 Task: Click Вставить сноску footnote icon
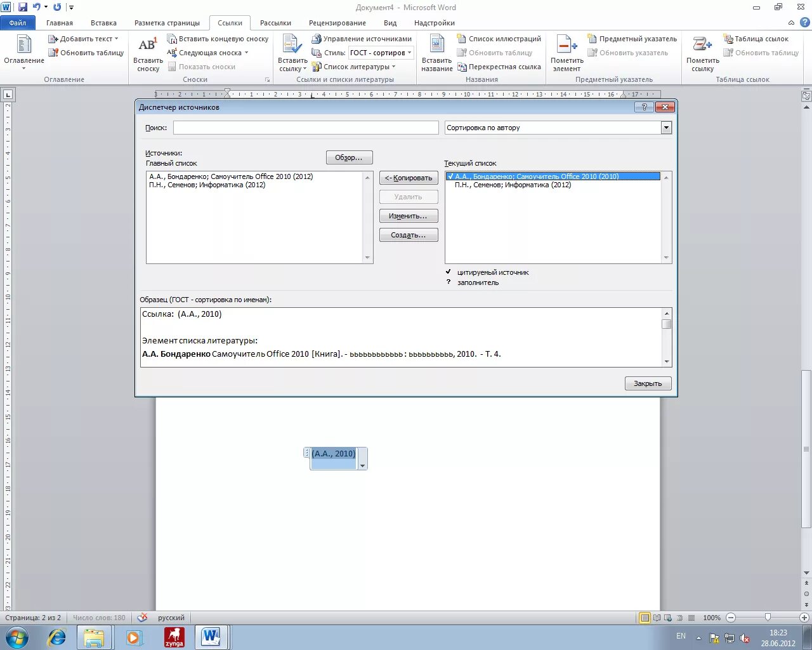148,53
